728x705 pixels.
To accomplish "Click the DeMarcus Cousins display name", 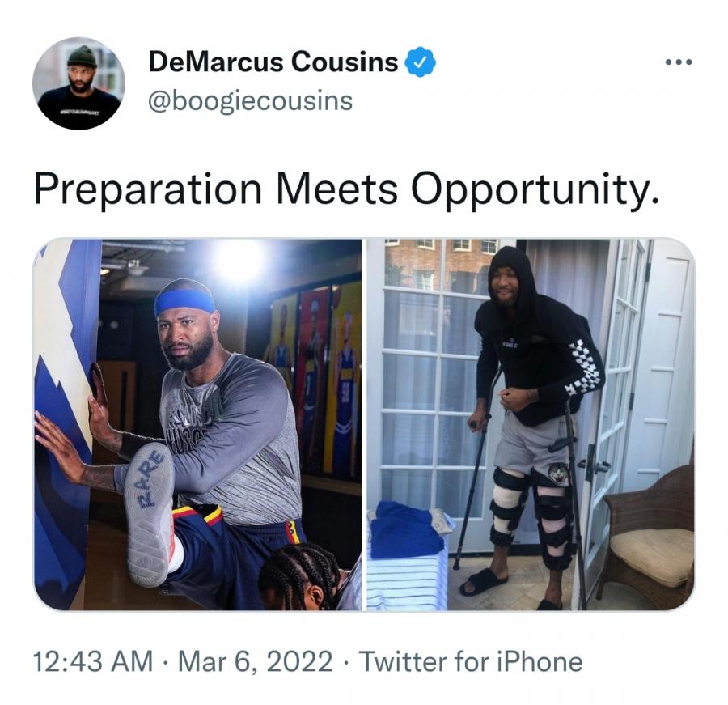I will [273, 62].
